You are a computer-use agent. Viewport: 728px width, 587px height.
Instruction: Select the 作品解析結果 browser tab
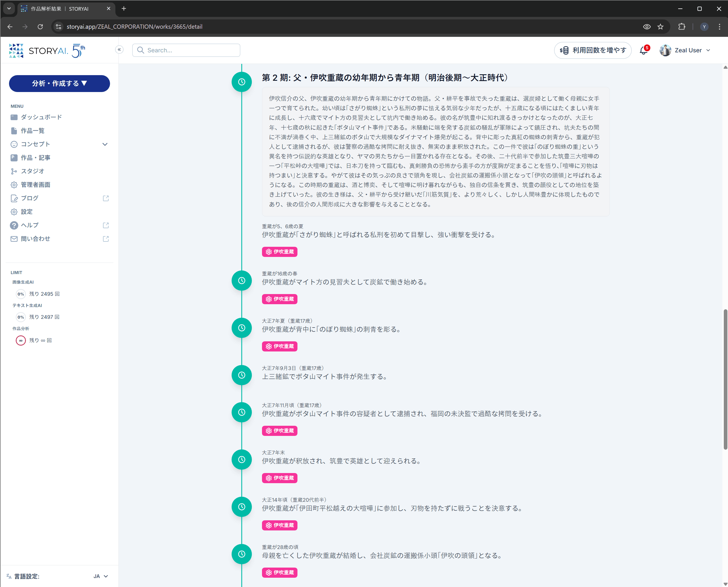pos(66,9)
